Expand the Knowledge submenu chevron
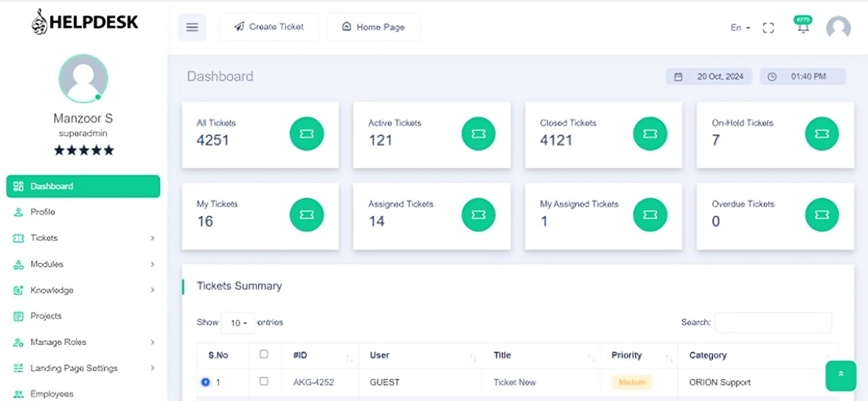This screenshot has height=401, width=868. click(x=152, y=290)
